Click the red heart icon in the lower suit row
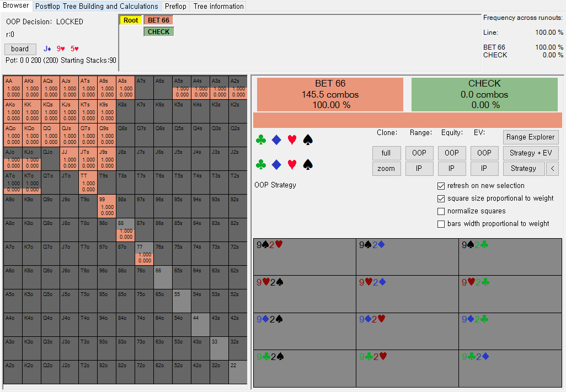The image size is (566, 392). [x=292, y=164]
